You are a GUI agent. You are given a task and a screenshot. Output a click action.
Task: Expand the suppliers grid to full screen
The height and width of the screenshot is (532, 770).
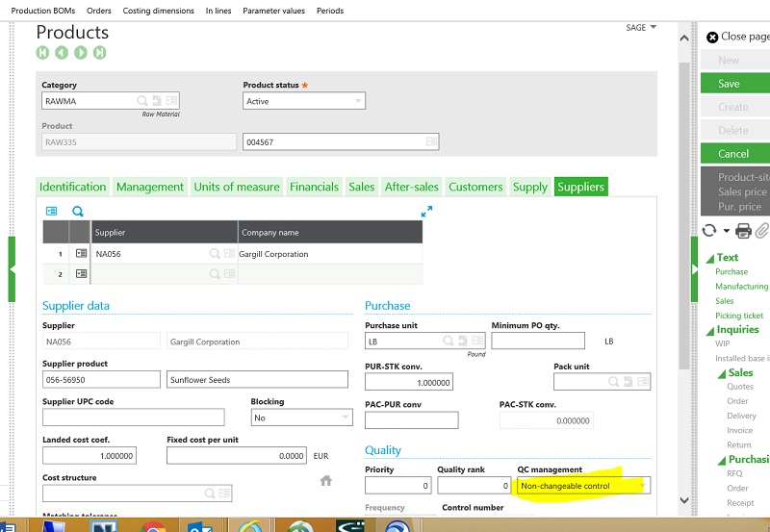[427, 211]
